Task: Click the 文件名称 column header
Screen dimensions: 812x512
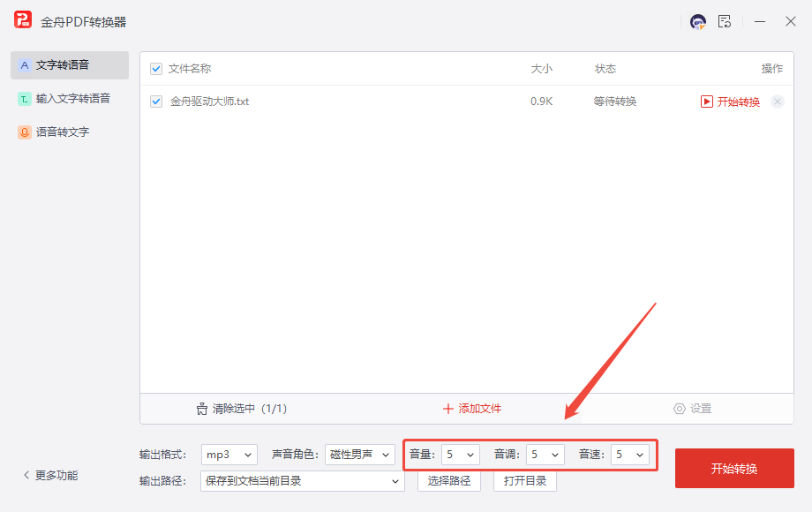Action: [x=190, y=69]
